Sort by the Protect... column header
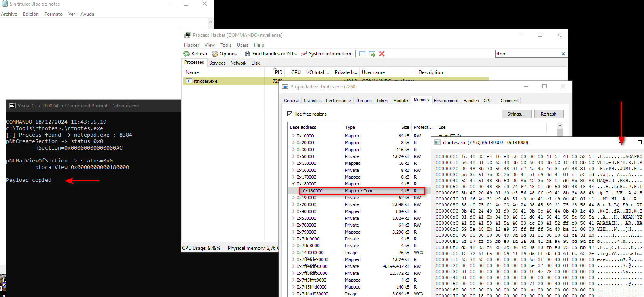The image size is (644, 297). pos(424,127)
